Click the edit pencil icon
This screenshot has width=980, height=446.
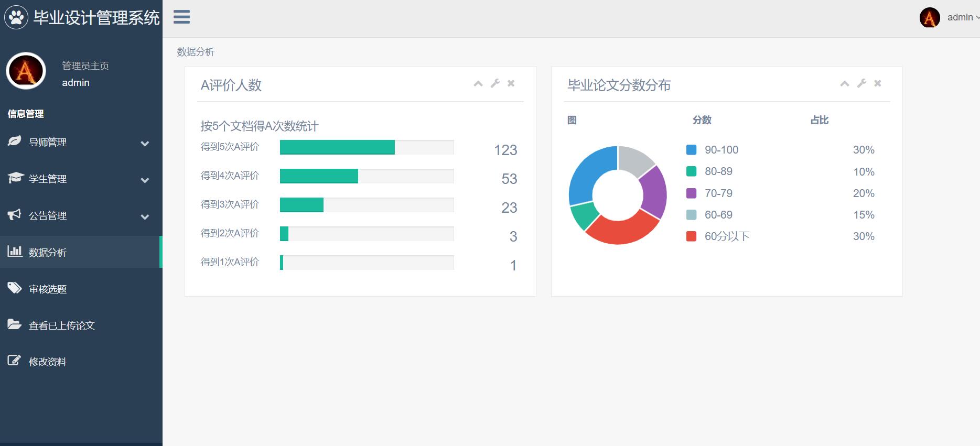click(14, 361)
